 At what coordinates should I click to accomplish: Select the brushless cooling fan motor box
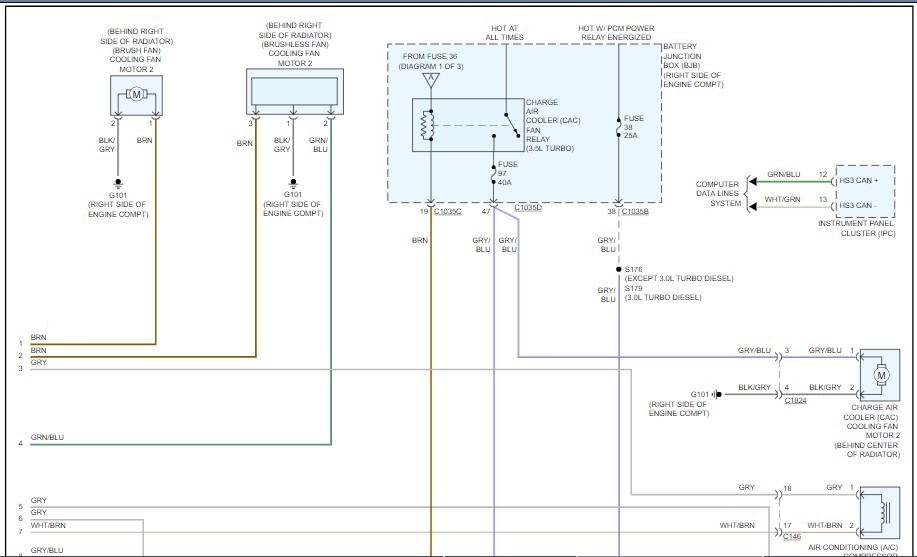click(x=294, y=92)
